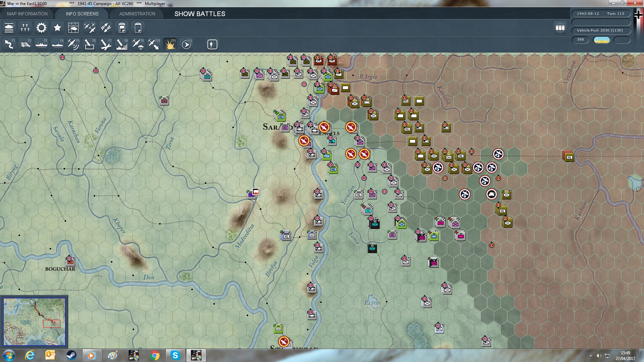Click the minimap overview thumbnail

(35, 322)
